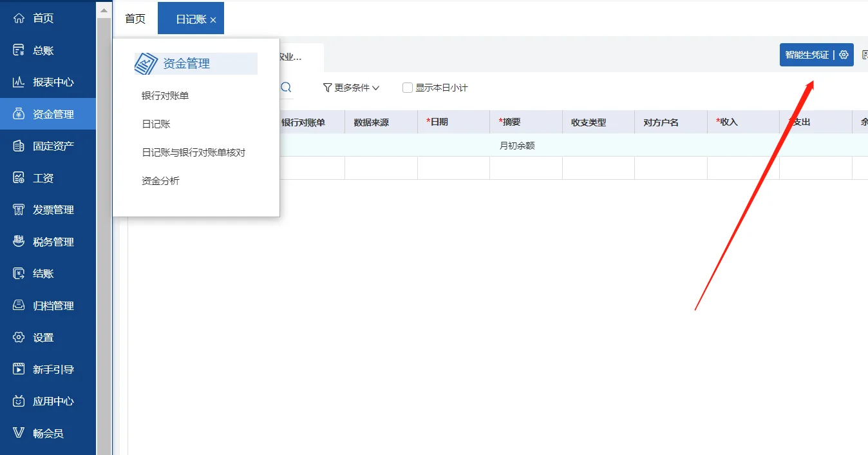Open the 结账 closing icon
Viewport: 868px width, 455px height.
tap(19, 273)
